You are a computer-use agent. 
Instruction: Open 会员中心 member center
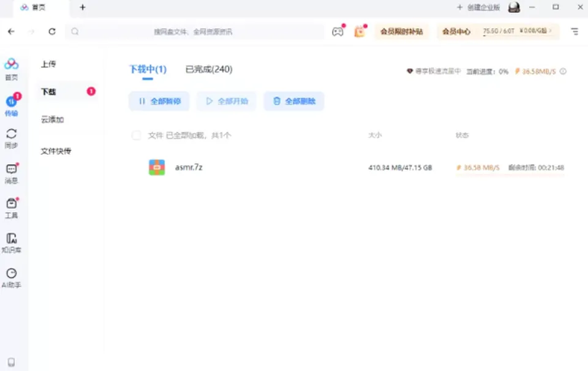456,31
